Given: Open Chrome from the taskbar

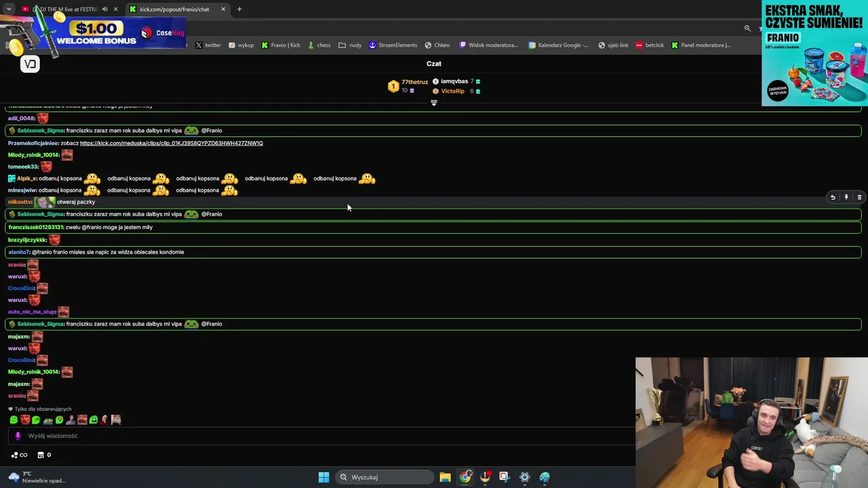Looking at the screenshot, I should click(x=465, y=477).
